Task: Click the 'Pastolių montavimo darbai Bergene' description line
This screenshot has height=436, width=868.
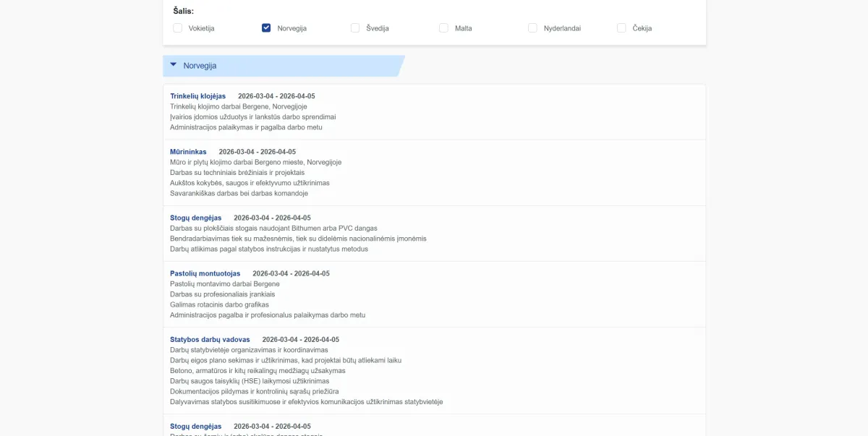Action: click(224, 284)
